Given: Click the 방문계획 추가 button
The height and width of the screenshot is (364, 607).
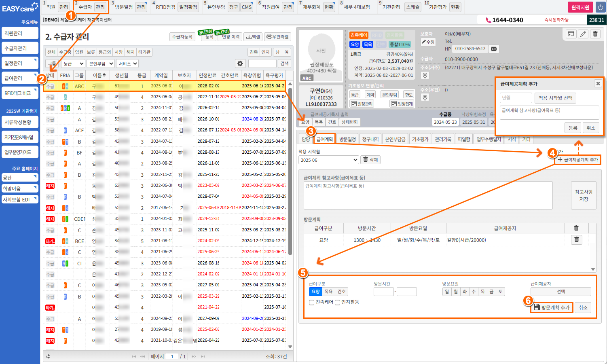Looking at the screenshot, I should [x=552, y=307].
